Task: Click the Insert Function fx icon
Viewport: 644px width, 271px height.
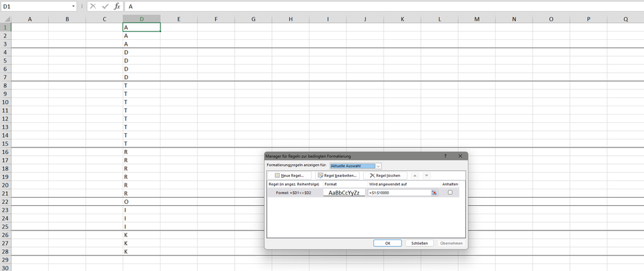Action: pos(117,6)
